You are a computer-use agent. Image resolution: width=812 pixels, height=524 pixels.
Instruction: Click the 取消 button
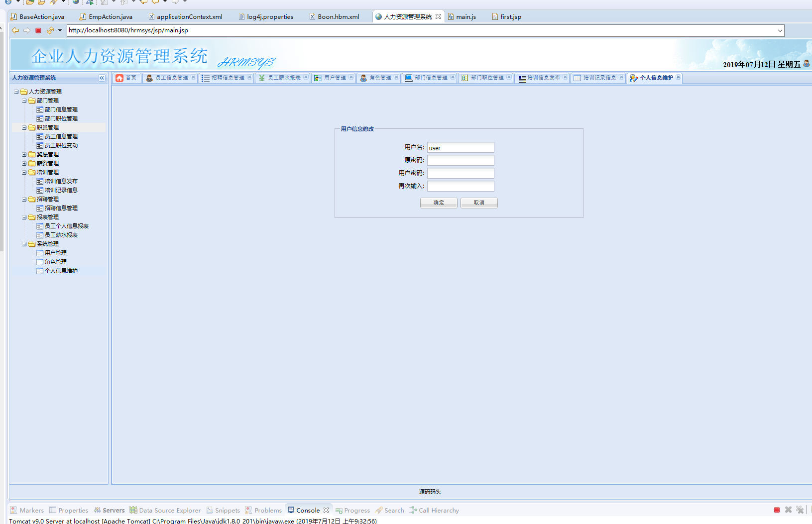479,203
